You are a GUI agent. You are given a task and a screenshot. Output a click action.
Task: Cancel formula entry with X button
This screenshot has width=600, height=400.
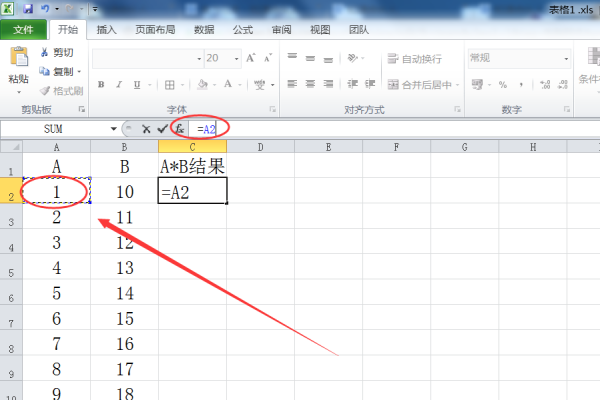(146, 129)
